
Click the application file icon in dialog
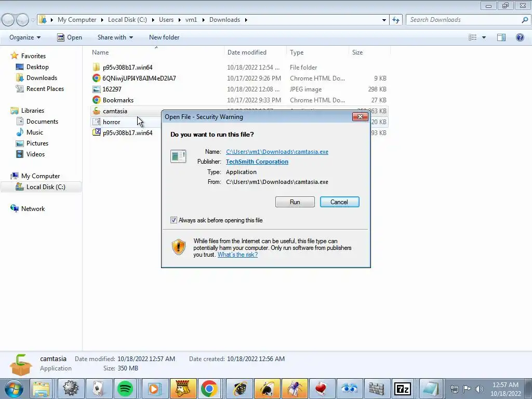(x=178, y=156)
